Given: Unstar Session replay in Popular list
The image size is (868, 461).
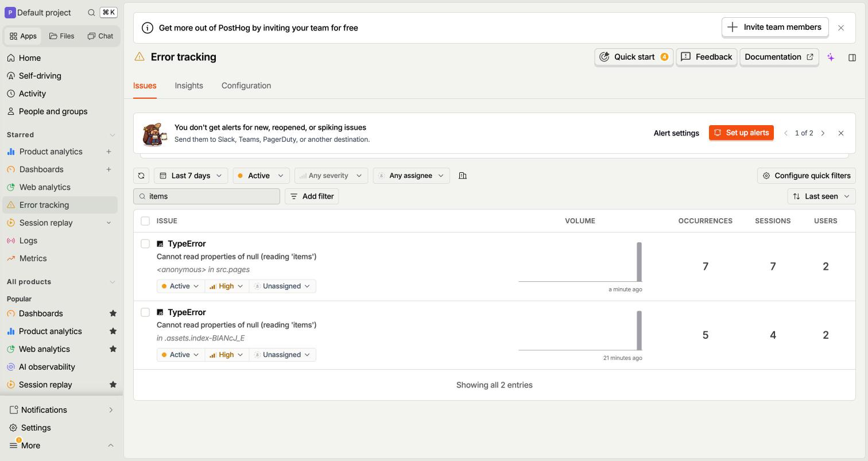Looking at the screenshot, I should coord(113,385).
